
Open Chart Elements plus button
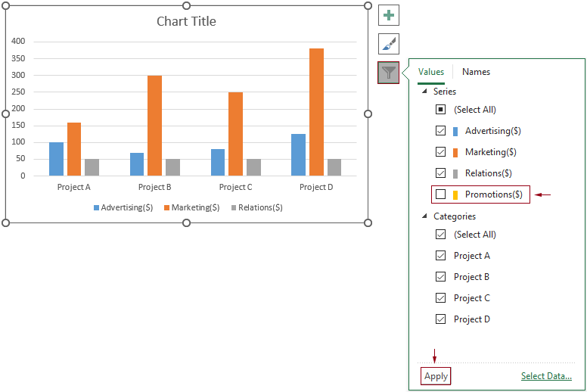click(388, 14)
